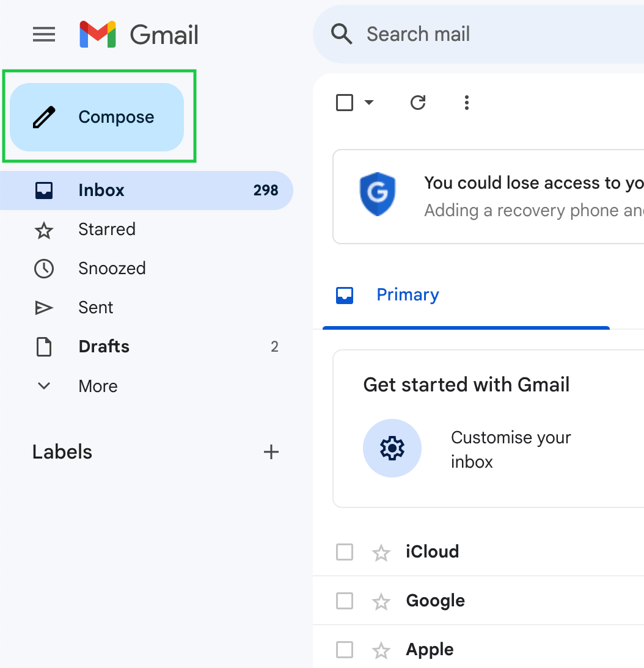644x668 pixels.
Task: Click the Snoozed clock icon
Action: [44, 269]
